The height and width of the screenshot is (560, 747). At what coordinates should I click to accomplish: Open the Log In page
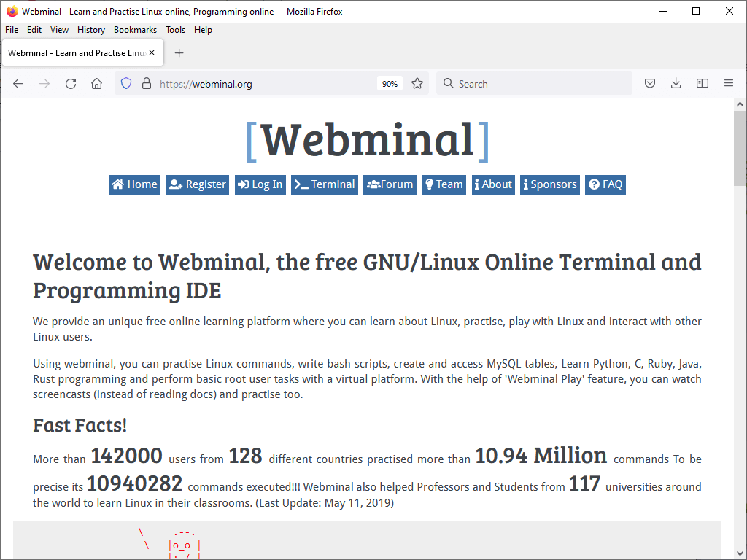tap(260, 184)
